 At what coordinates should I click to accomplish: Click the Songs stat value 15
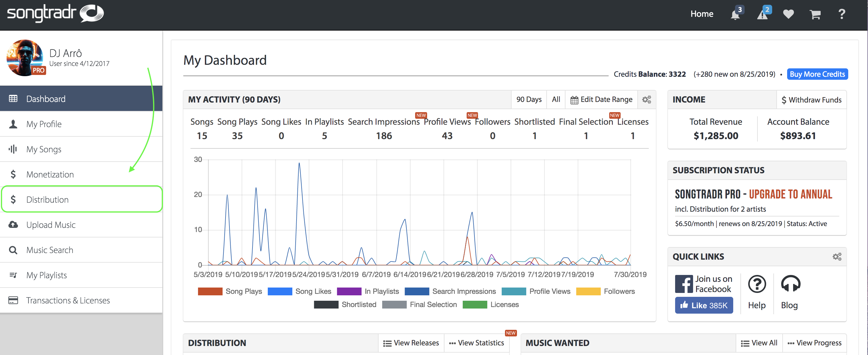point(202,136)
